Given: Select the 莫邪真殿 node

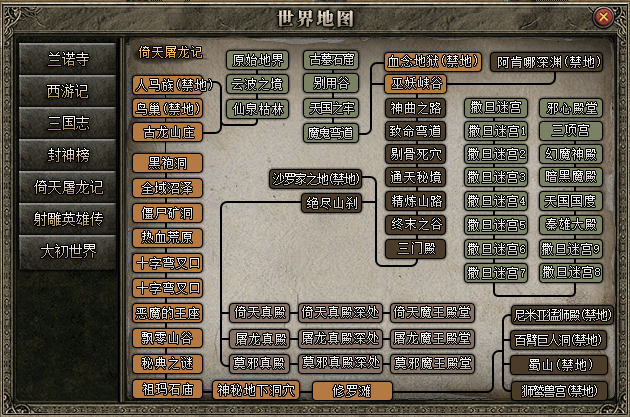Looking at the screenshot, I should tap(260, 364).
